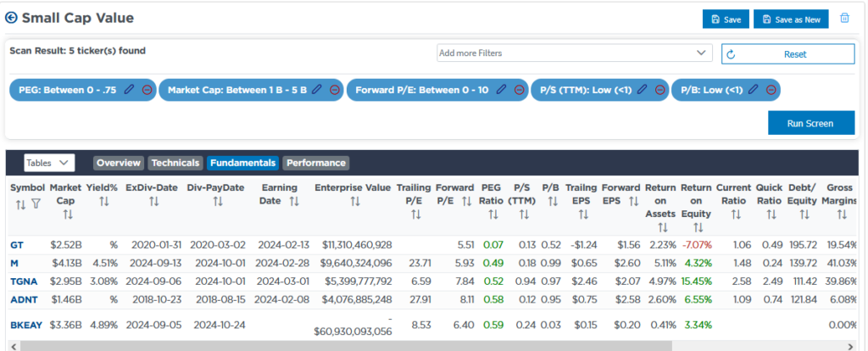Open the GT ticker link
868x351 pixels.
point(17,245)
